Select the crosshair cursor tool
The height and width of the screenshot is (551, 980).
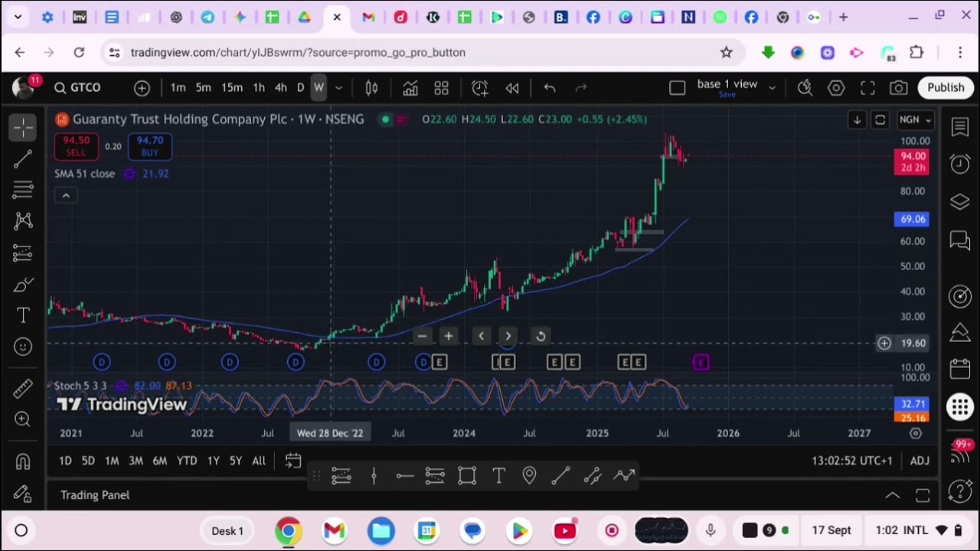[x=23, y=127]
